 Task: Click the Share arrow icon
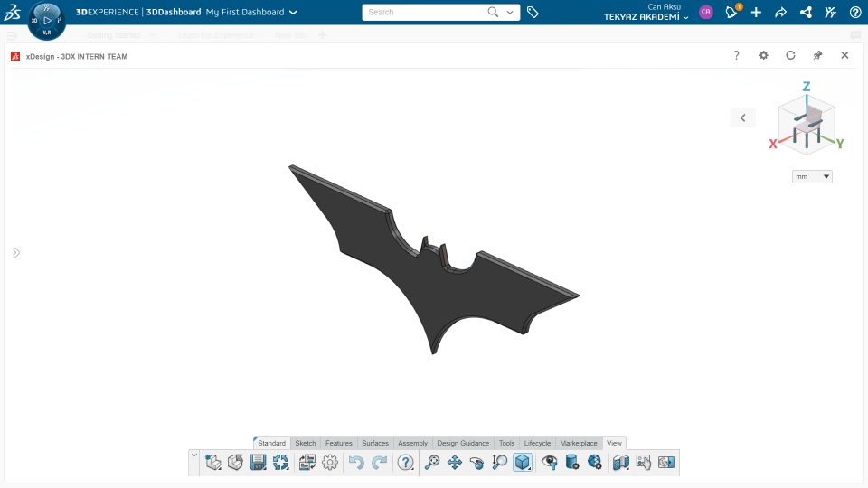pyautogui.click(x=780, y=12)
